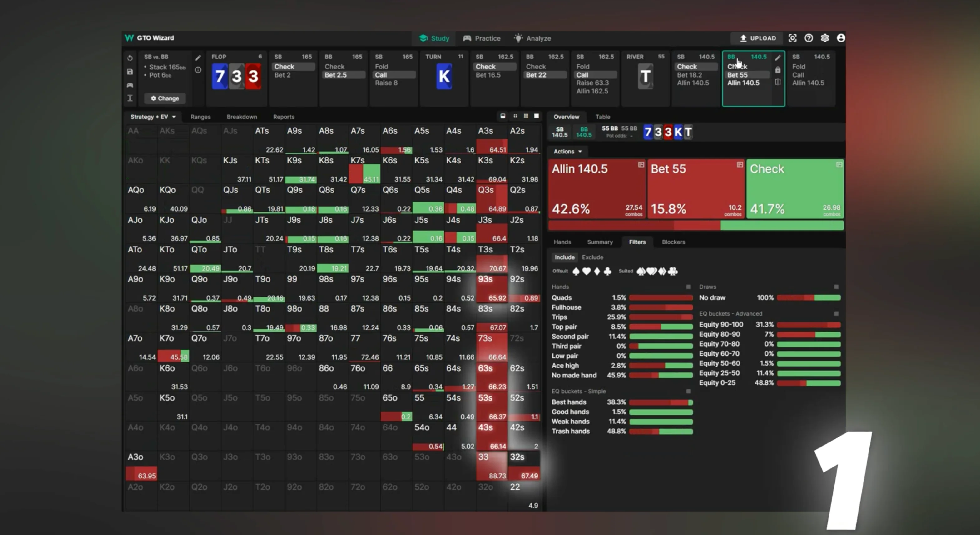
Task: Click the UPLOAD button
Action: (x=757, y=38)
